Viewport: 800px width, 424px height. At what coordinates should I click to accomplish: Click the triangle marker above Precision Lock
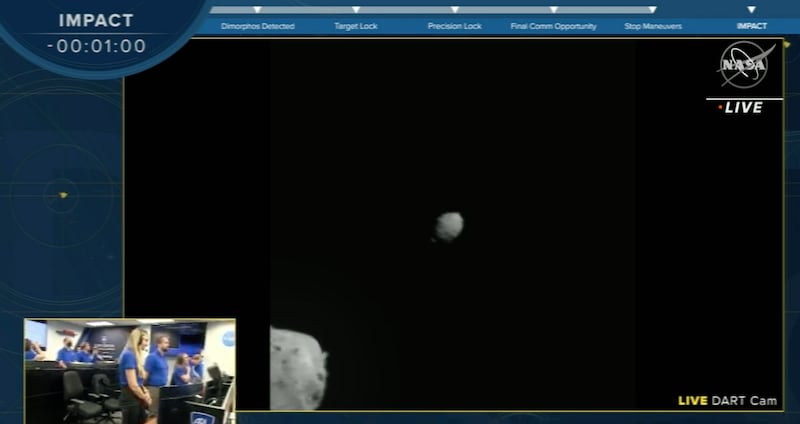453,10
